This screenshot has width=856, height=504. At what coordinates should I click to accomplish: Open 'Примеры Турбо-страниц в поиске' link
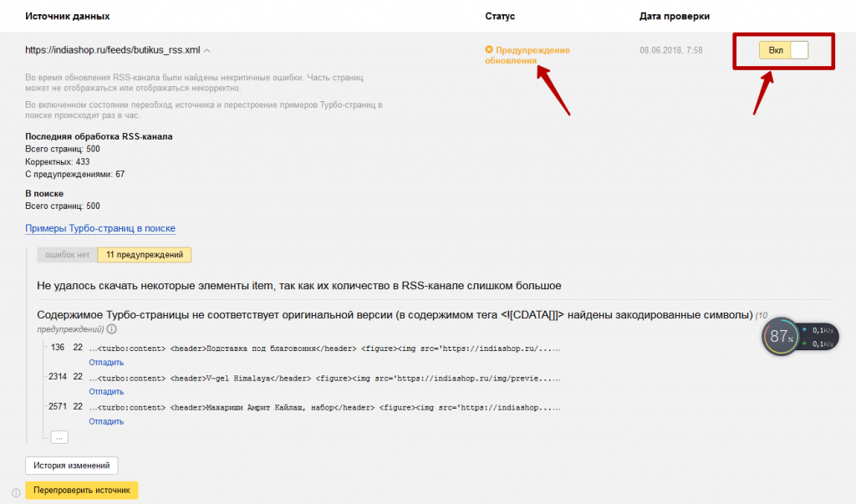100,228
